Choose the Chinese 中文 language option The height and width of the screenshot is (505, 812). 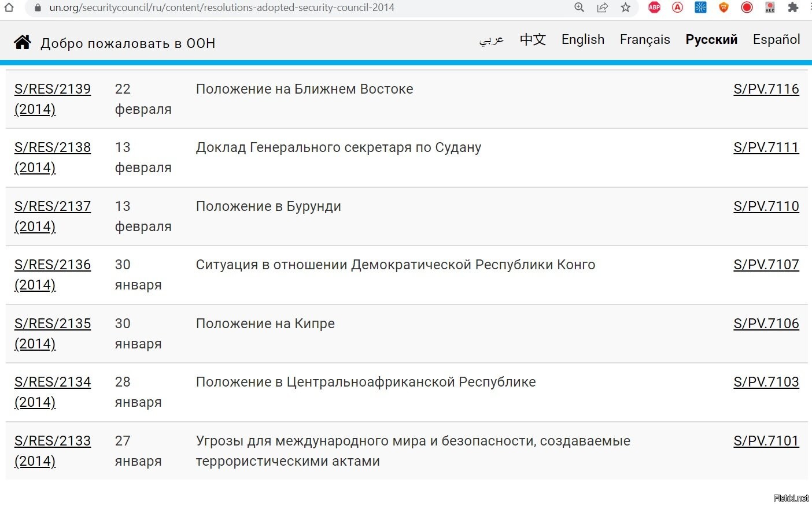tap(533, 39)
